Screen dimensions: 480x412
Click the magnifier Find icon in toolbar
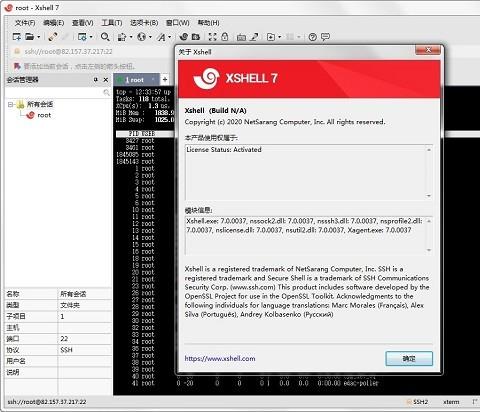tap(105, 37)
